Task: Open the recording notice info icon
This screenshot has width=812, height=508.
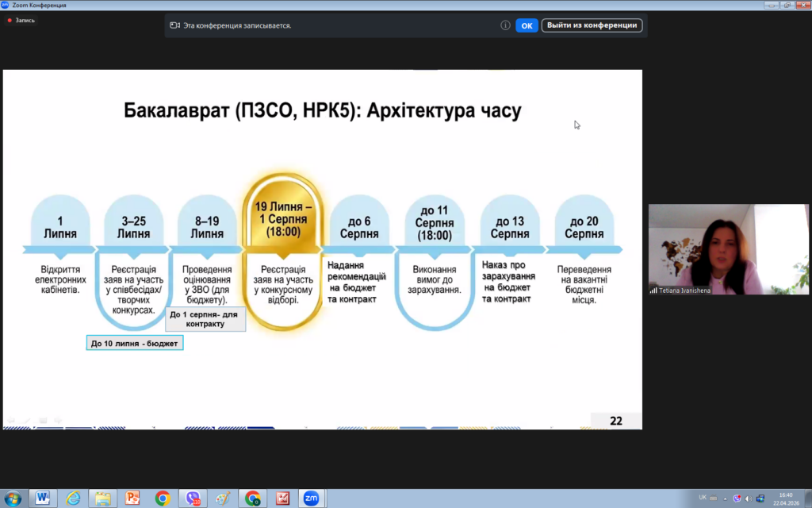Action: [x=505, y=25]
